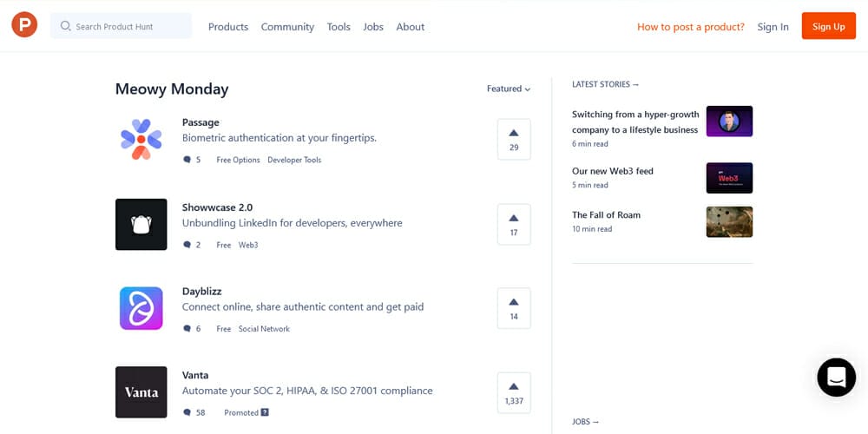
Task: Open How to post a product? link
Action: pyautogui.click(x=691, y=27)
